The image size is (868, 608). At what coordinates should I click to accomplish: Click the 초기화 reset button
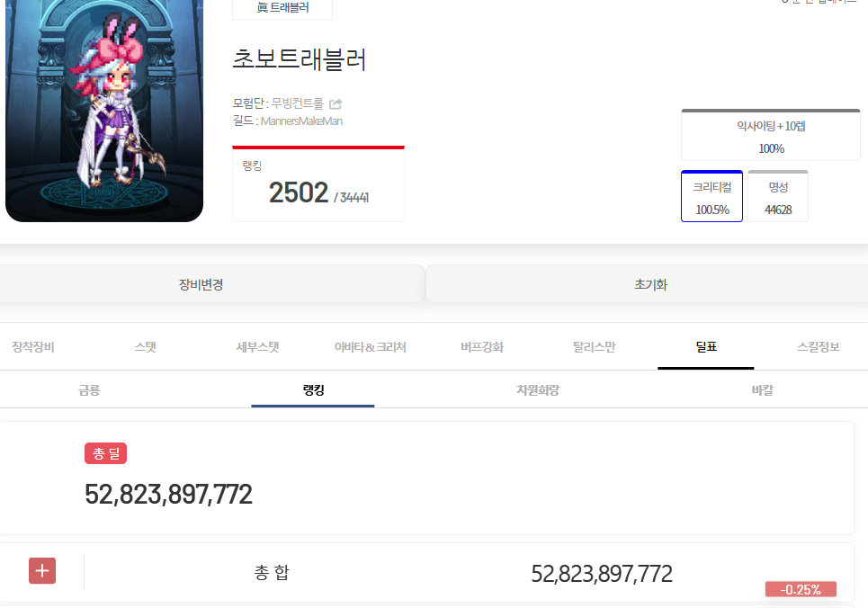point(650,284)
